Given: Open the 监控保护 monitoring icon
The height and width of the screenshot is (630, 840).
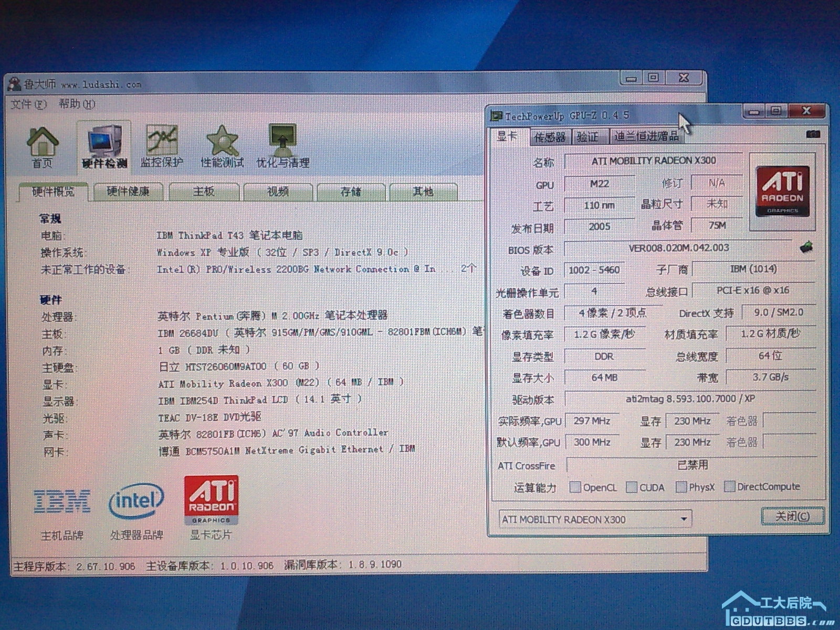Looking at the screenshot, I should 162,146.
